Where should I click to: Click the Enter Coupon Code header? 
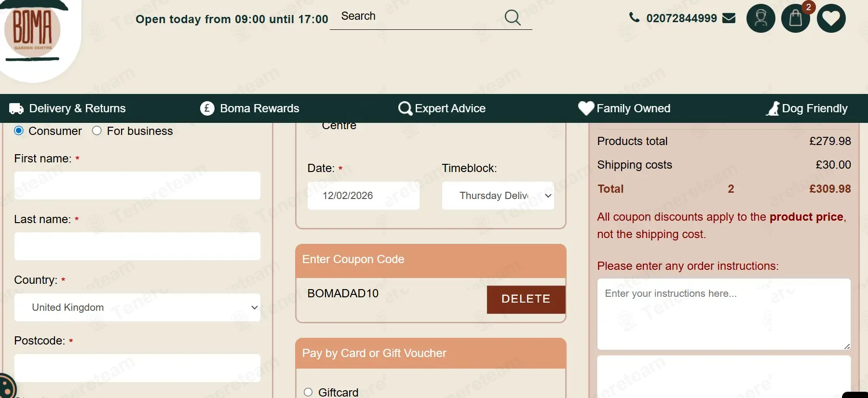click(431, 261)
